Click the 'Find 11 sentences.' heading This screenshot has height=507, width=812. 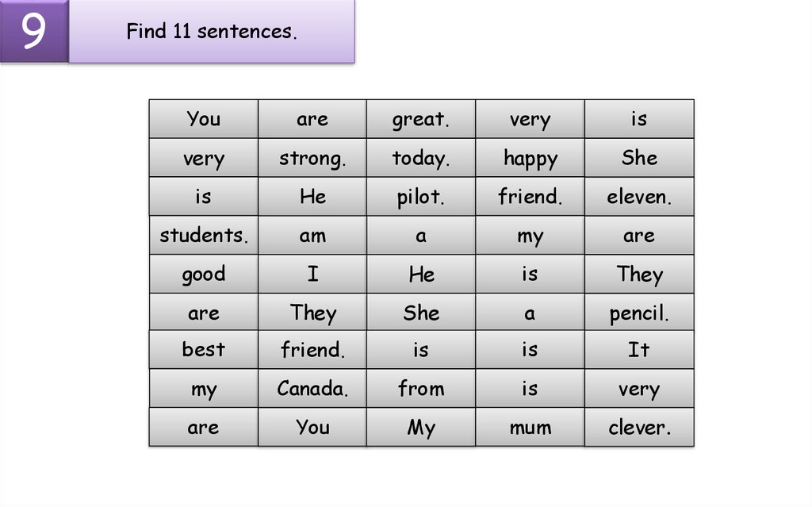pos(211,33)
